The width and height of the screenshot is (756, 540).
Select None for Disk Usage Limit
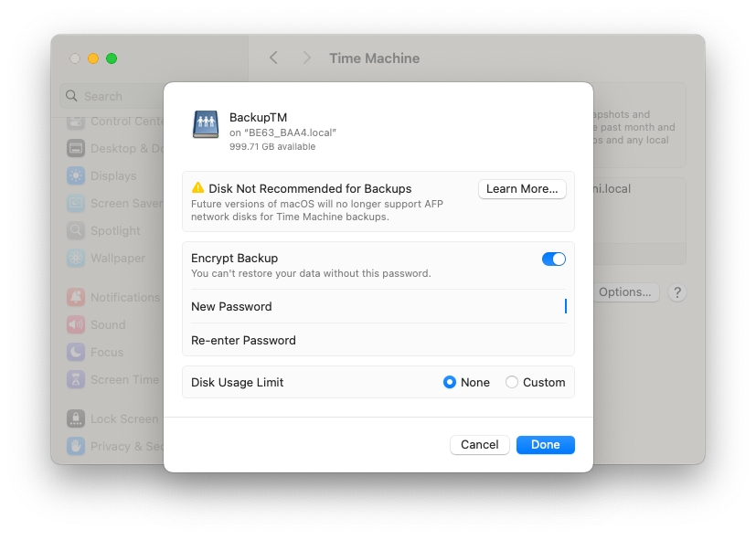450,382
